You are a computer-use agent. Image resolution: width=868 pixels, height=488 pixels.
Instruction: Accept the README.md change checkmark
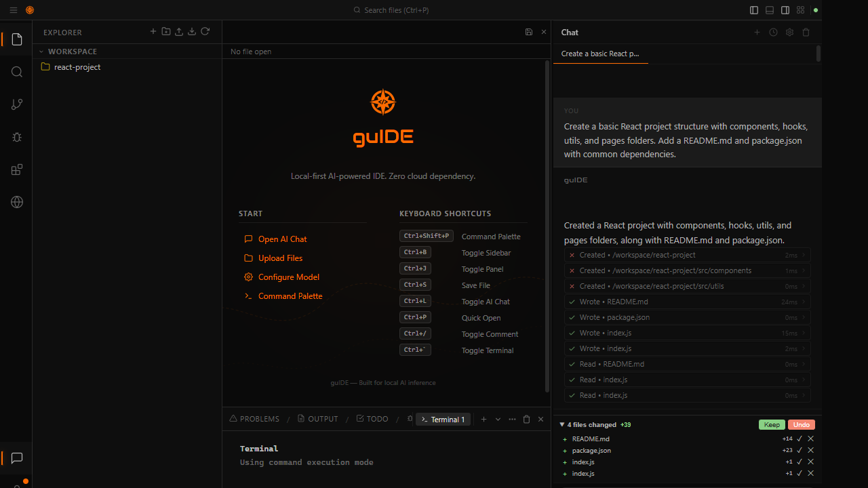pyautogui.click(x=800, y=439)
